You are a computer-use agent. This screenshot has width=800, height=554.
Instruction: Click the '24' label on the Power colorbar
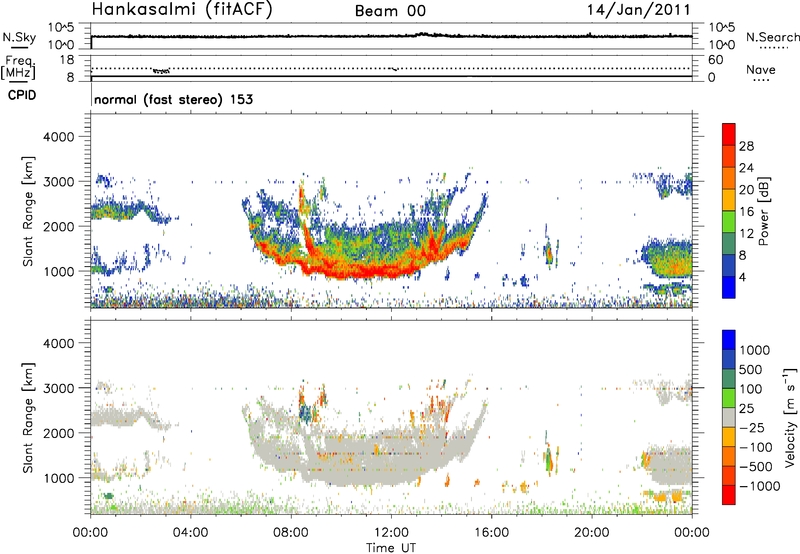tap(746, 168)
